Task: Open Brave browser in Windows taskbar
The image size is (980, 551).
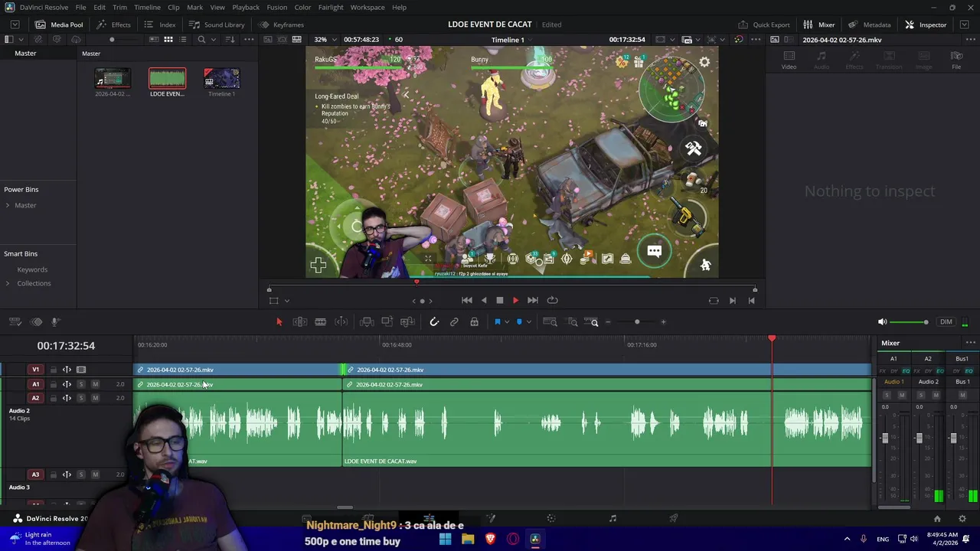Action: [491, 539]
